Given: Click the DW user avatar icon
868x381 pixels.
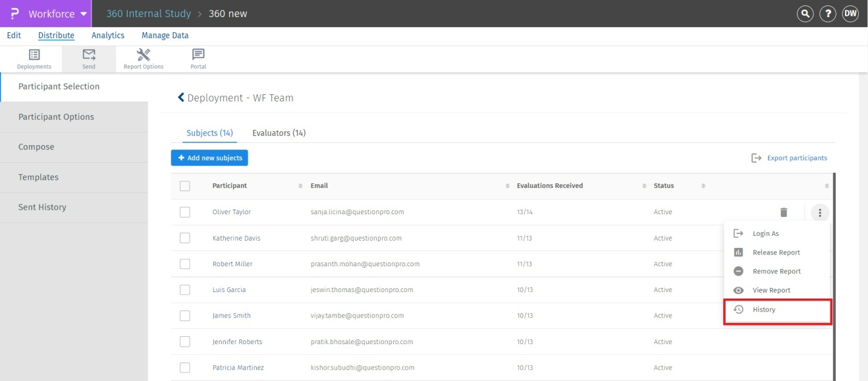Looking at the screenshot, I should (x=850, y=14).
